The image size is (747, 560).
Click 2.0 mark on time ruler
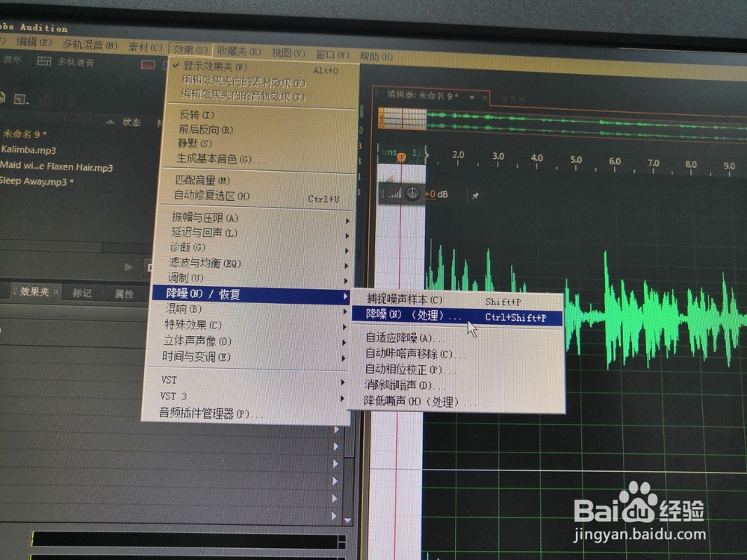pyautogui.click(x=458, y=155)
